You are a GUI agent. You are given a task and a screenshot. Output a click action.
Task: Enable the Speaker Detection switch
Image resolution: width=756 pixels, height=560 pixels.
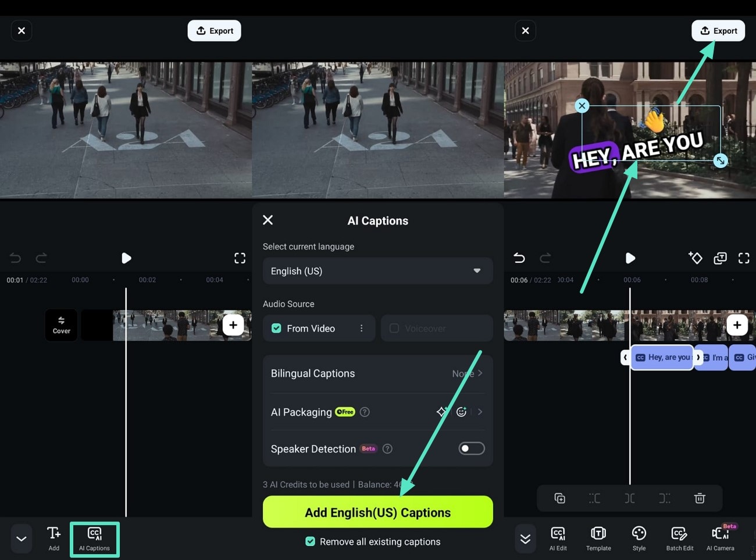[x=472, y=448]
